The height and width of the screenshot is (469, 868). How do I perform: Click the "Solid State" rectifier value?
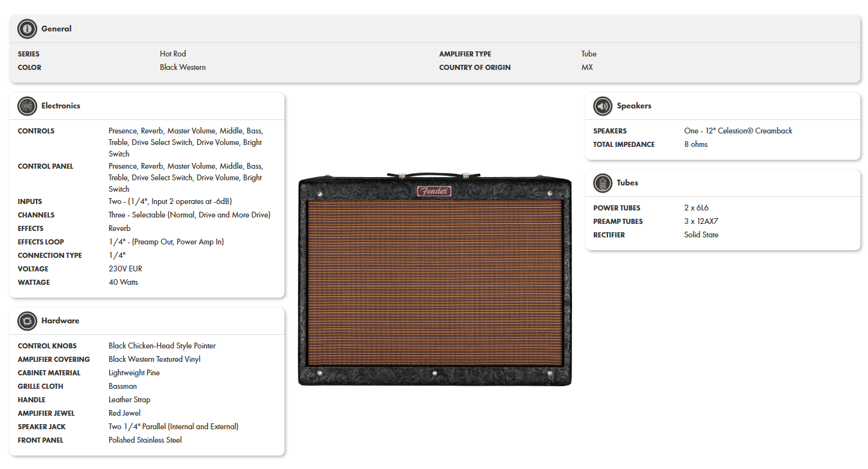point(701,235)
